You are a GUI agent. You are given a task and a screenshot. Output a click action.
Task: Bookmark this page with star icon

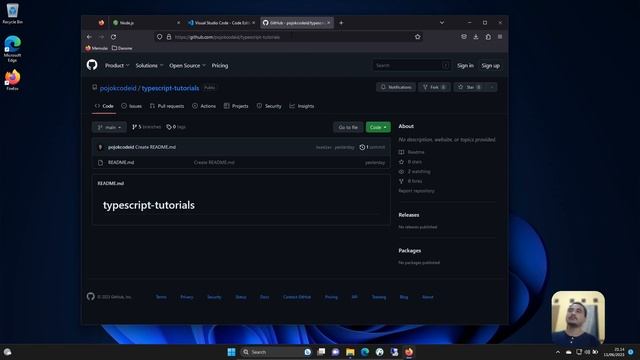417,37
